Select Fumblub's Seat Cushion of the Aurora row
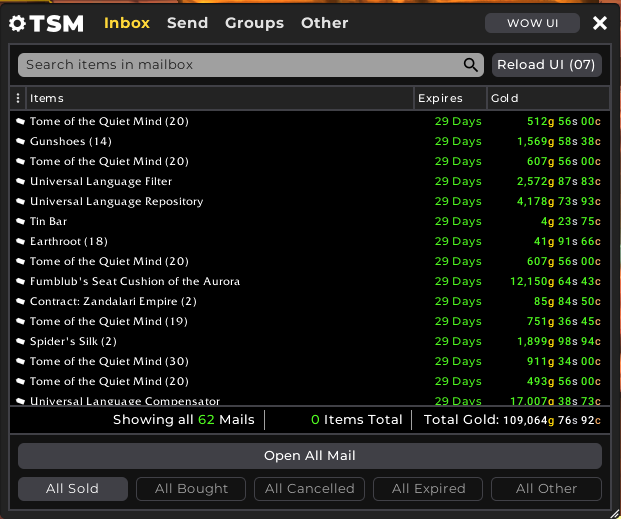Screen dimensions: 621x519 pos(135,282)
